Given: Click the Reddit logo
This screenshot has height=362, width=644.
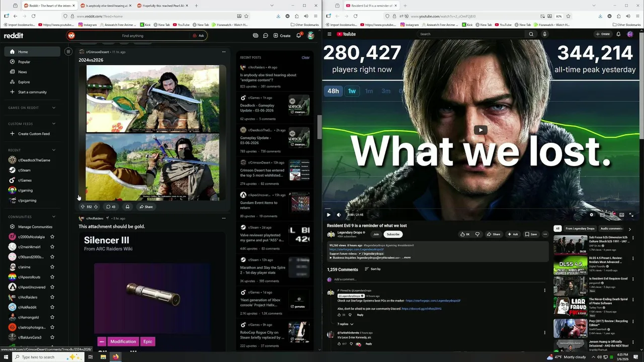Looking at the screenshot, I should 14,36.
